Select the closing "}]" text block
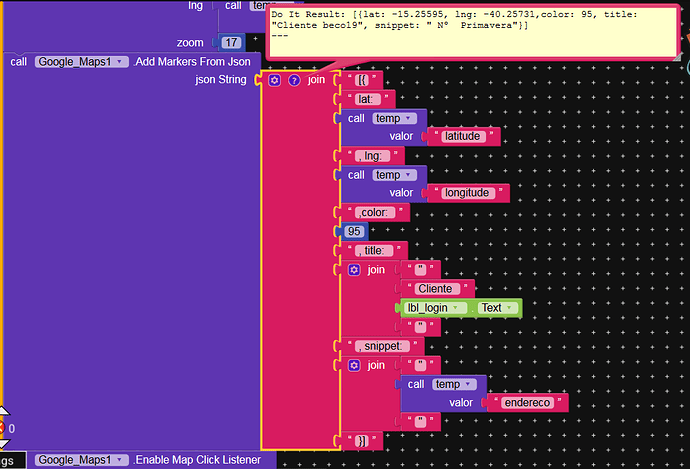The image size is (690, 469). point(362,441)
